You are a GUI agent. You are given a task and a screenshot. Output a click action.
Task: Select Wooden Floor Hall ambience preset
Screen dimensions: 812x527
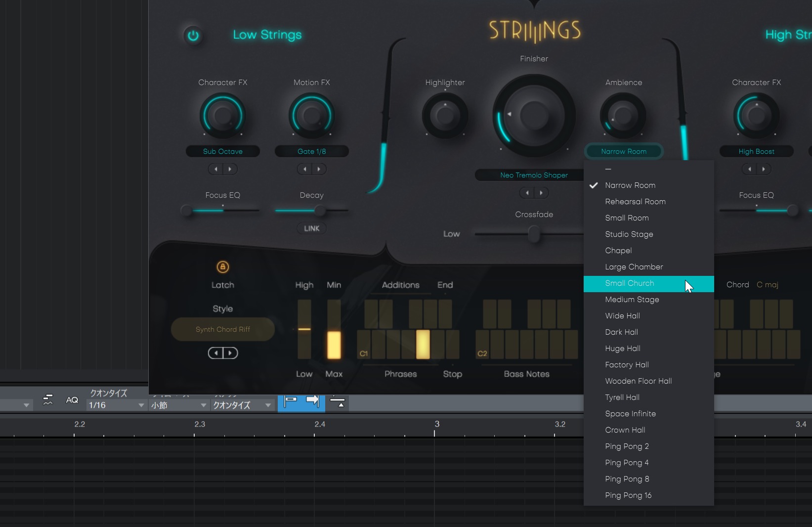tap(649, 381)
